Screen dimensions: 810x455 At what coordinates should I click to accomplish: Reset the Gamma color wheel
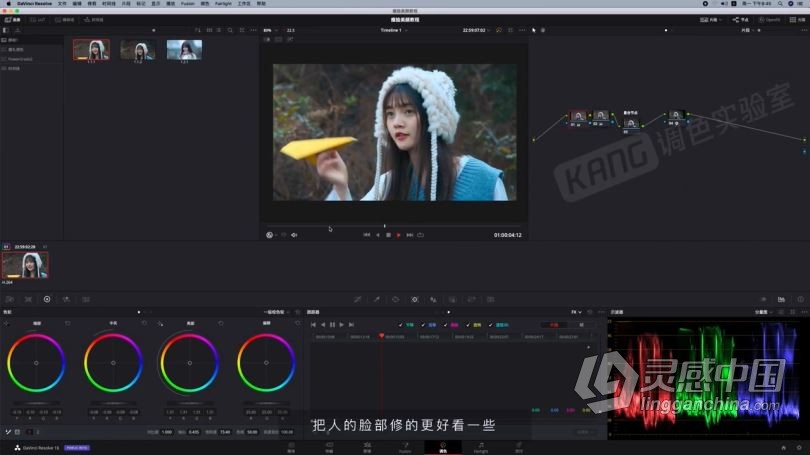tap(144, 323)
